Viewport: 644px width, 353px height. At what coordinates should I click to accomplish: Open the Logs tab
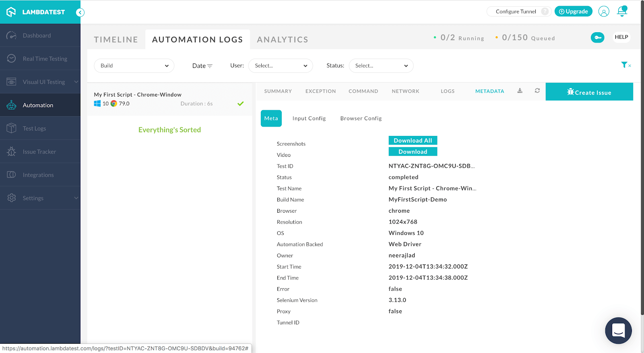point(448,91)
